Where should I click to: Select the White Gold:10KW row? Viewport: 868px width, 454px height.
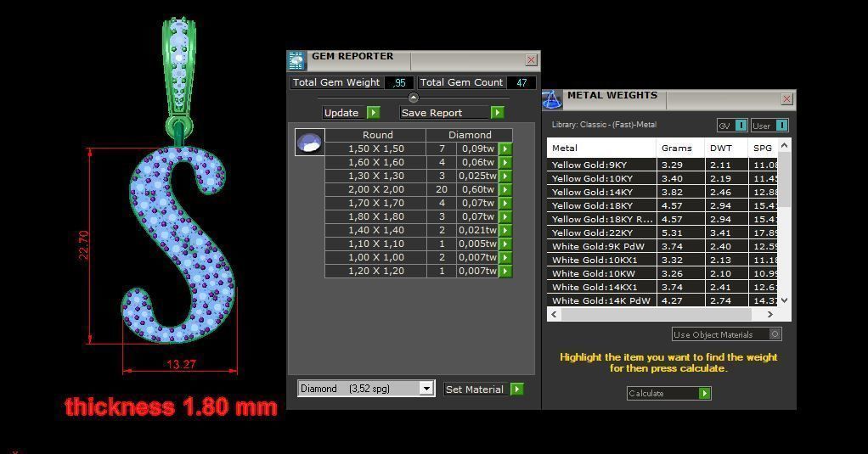(662, 274)
